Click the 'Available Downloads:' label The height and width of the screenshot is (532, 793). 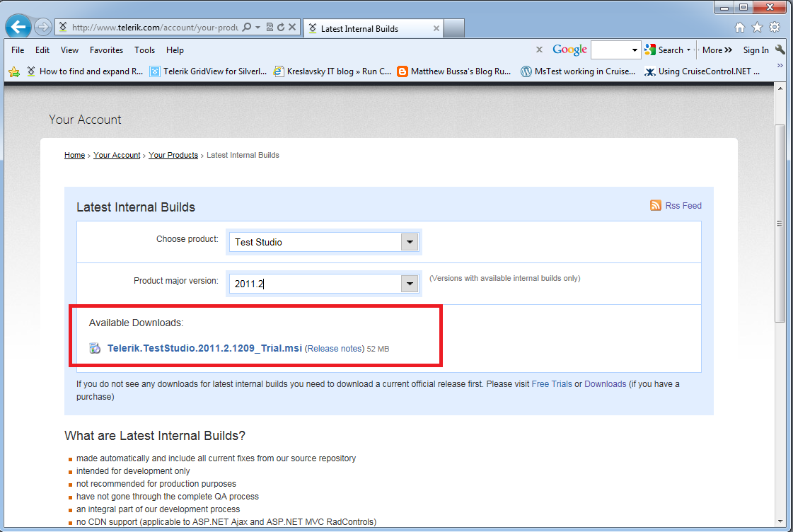coord(136,323)
